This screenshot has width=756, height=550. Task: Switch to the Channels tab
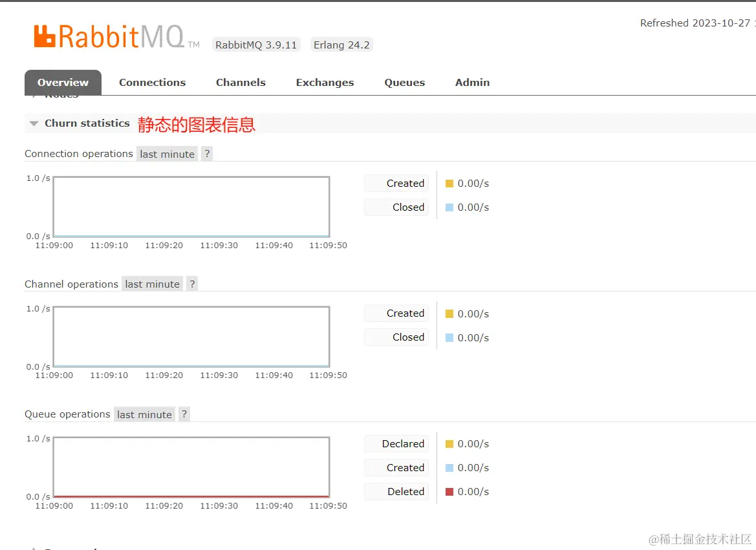(241, 83)
